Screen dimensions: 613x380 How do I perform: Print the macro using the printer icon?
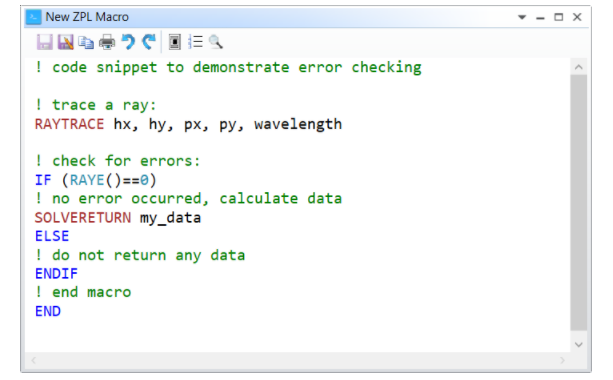tap(107, 42)
